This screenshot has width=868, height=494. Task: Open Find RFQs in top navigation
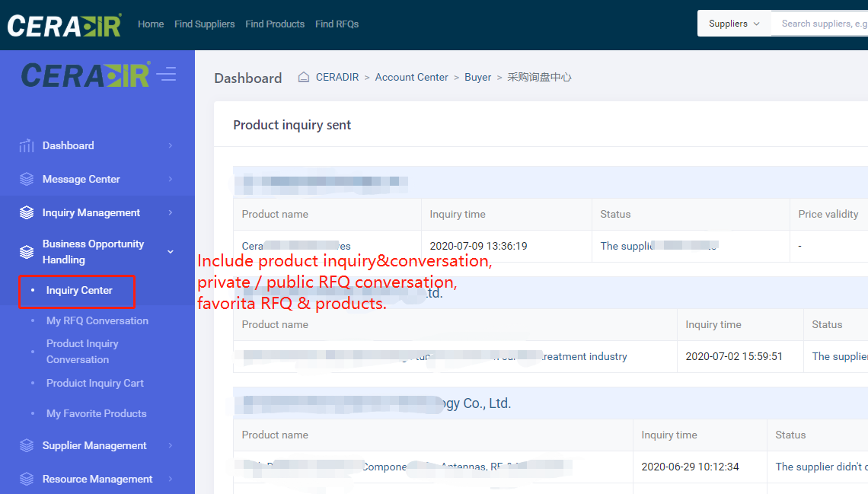337,24
